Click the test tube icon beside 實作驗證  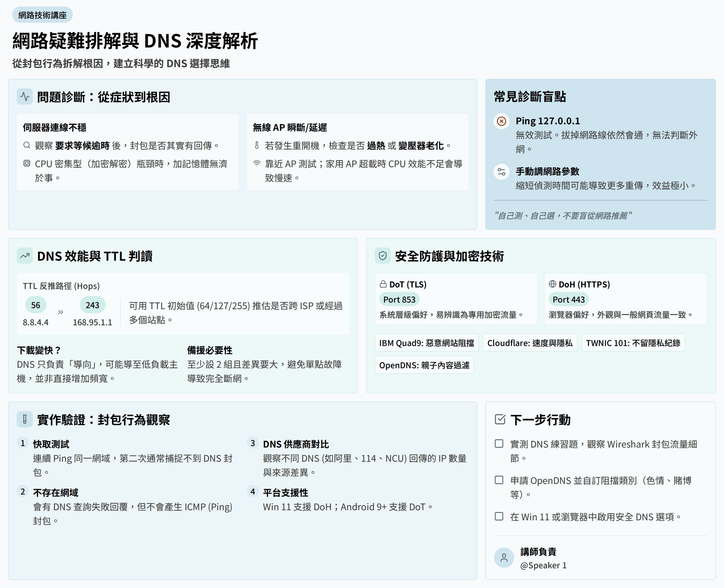25,420
